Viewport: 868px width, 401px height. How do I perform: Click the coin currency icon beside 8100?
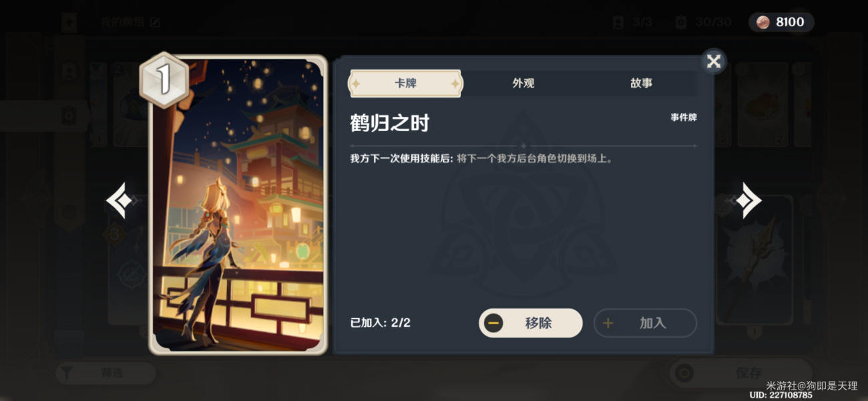click(x=762, y=22)
